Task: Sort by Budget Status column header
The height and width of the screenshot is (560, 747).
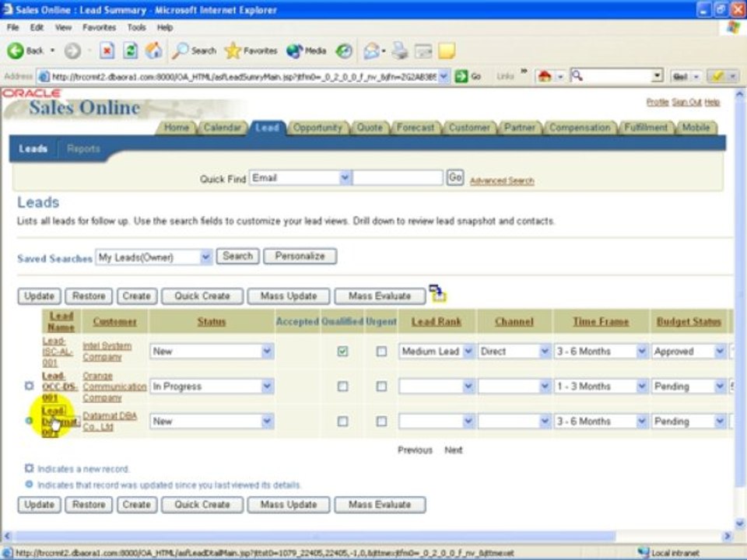Action: point(689,322)
